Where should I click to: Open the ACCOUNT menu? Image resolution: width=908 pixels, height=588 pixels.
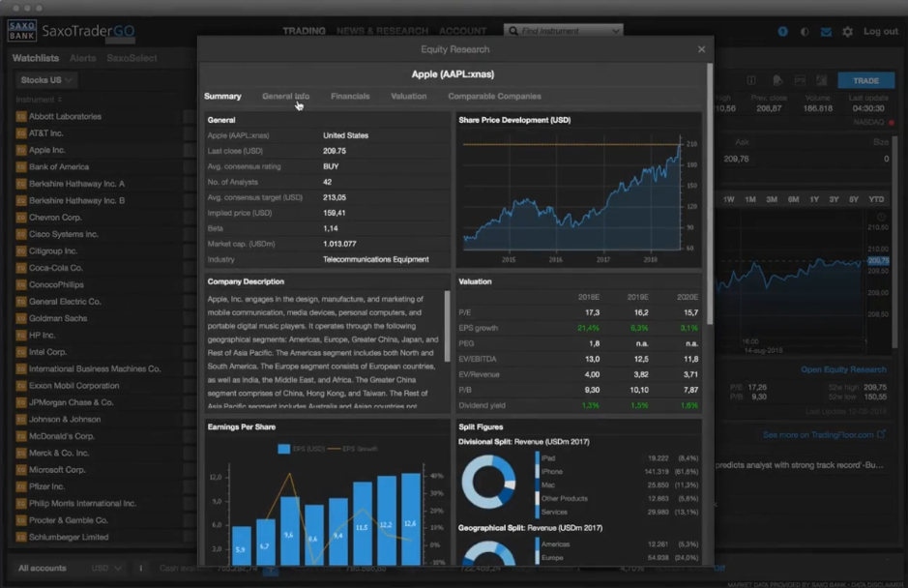click(462, 31)
